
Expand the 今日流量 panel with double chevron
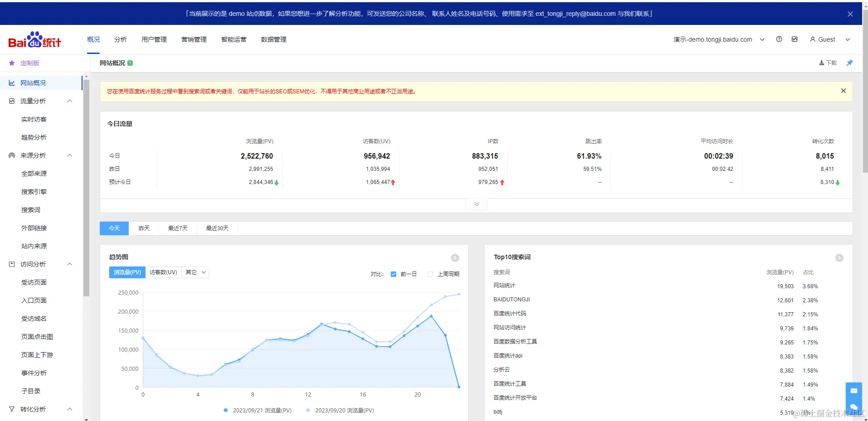(476, 204)
